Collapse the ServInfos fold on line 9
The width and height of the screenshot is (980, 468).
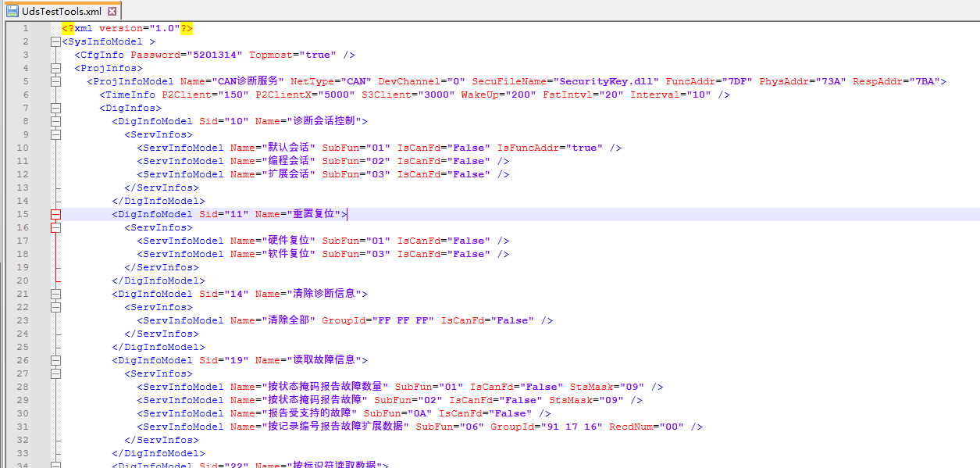pos(55,134)
